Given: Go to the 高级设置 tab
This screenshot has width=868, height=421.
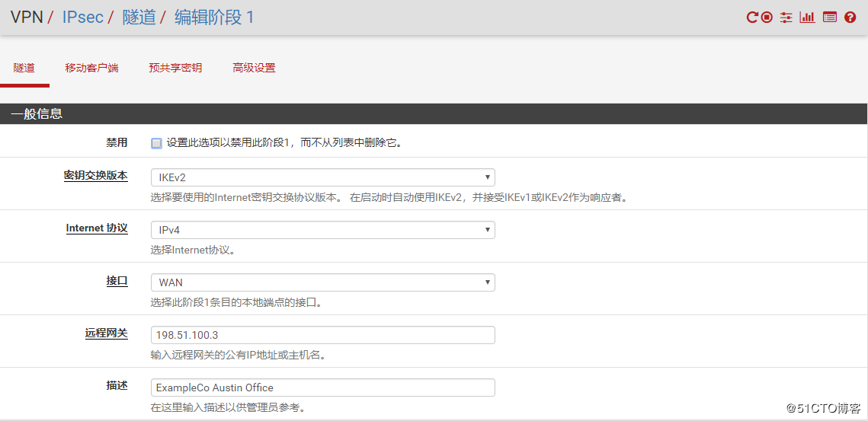Looking at the screenshot, I should 254,68.
